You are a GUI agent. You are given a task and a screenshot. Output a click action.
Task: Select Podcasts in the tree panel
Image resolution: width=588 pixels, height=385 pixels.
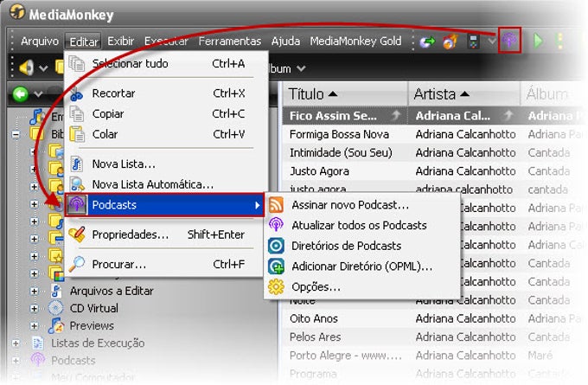point(73,360)
